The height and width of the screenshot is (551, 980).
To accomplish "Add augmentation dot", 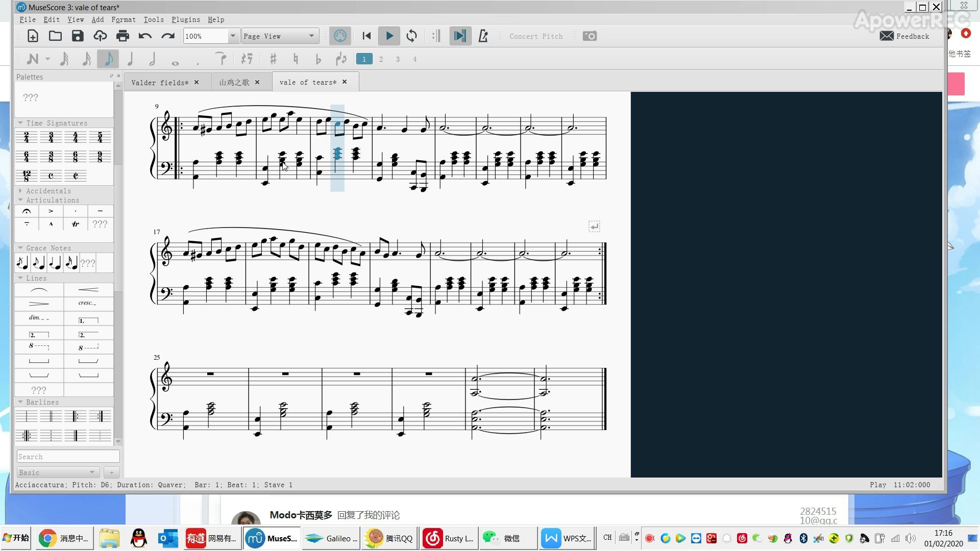I will [x=198, y=63].
